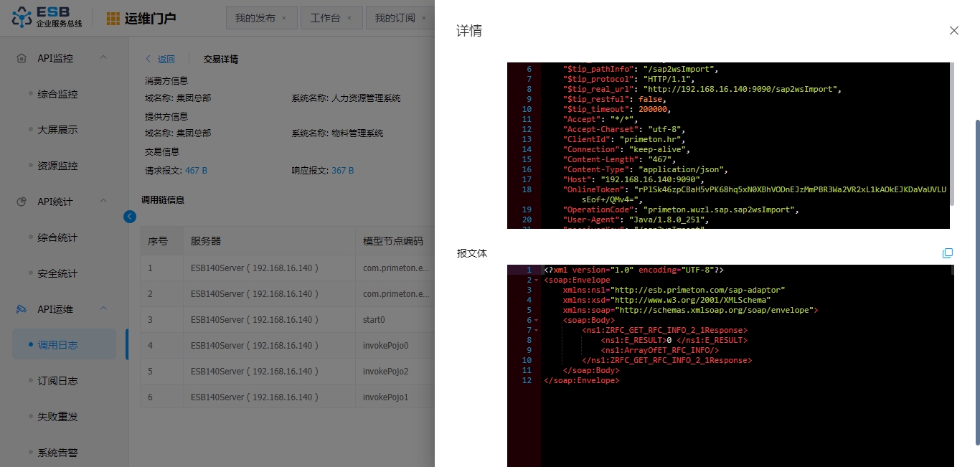Close the 我的订阅 tab with its x
This screenshot has height=467, width=980.
tap(424, 18)
